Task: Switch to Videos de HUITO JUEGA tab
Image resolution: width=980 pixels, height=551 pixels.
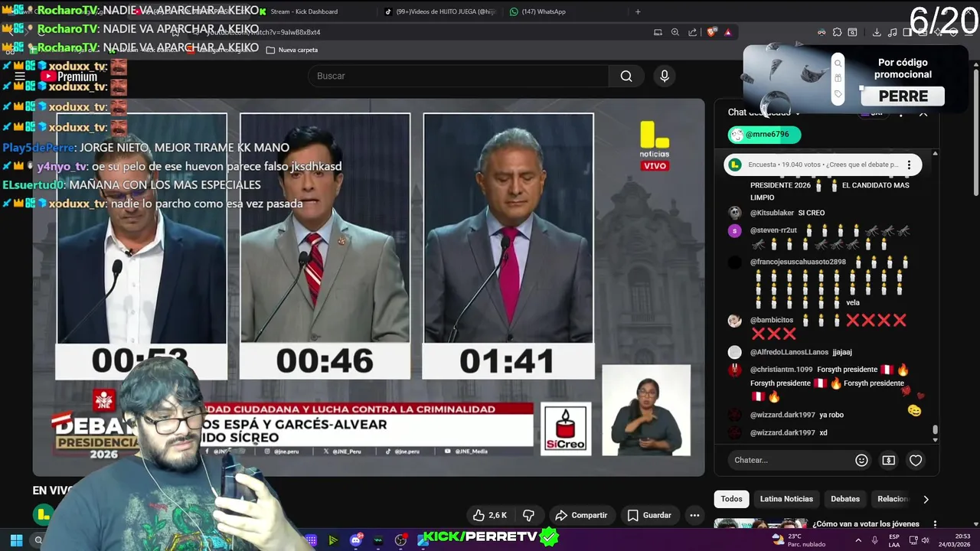Action: [440, 11]
